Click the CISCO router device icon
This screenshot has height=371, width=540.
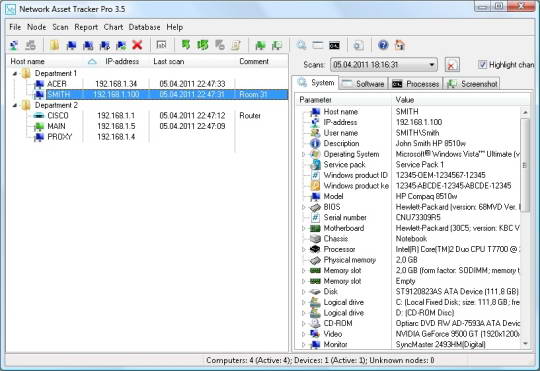pyautogui.click(x=39, y=116)
